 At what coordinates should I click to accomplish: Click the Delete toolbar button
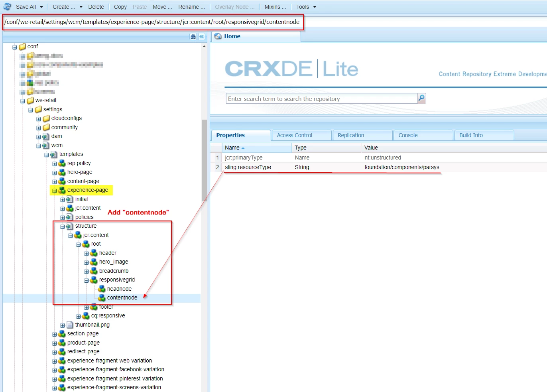coord(96,7)
